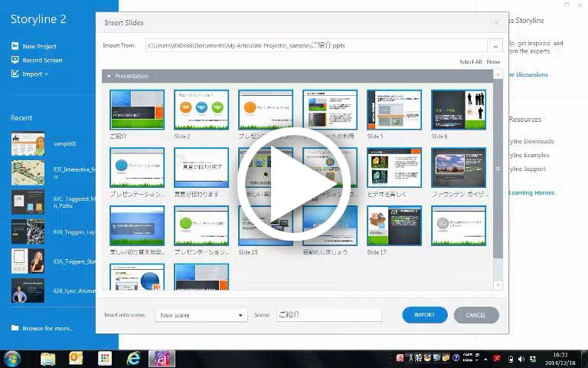This screenshot has width=588, height=368.
Task: Select the Slide 2 thumbnail
Action: 201,110
